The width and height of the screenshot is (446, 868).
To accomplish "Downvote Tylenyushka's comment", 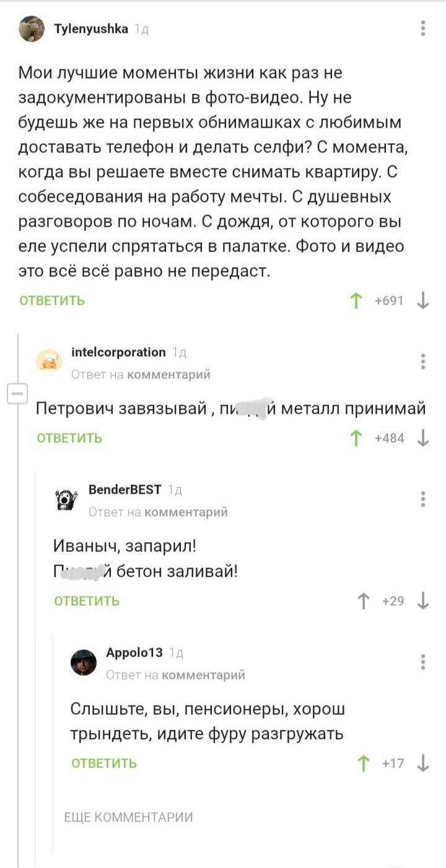I will [424, 301].
